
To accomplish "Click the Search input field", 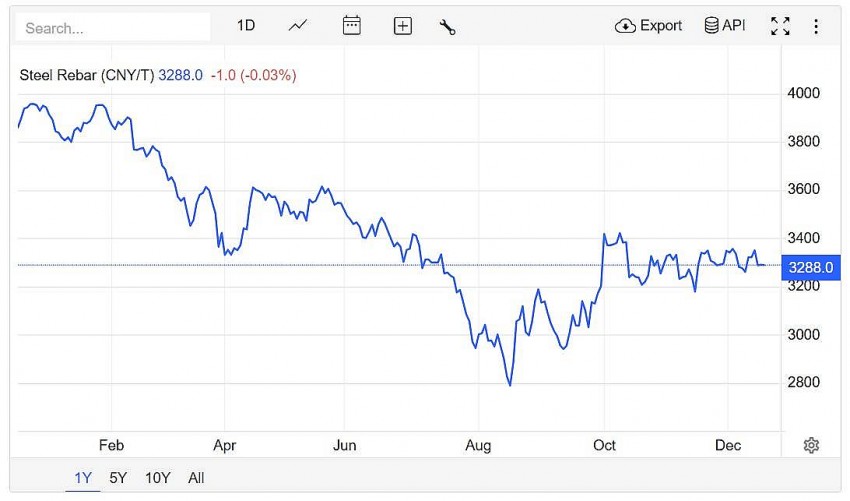I will click(x=113, y=28).
